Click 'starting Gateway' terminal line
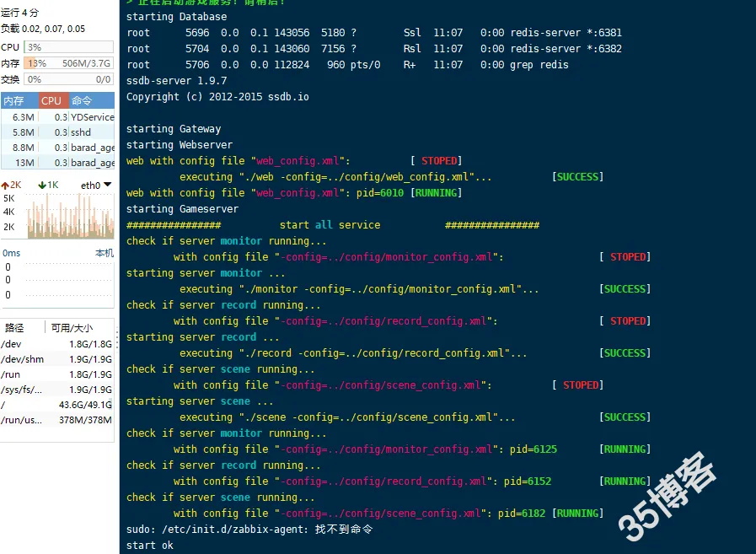756x554 pixels. [x=174, y=129]
